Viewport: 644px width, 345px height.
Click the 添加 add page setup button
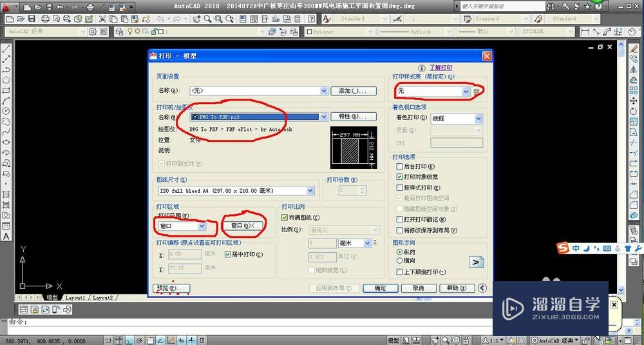[x=354, y=91]
